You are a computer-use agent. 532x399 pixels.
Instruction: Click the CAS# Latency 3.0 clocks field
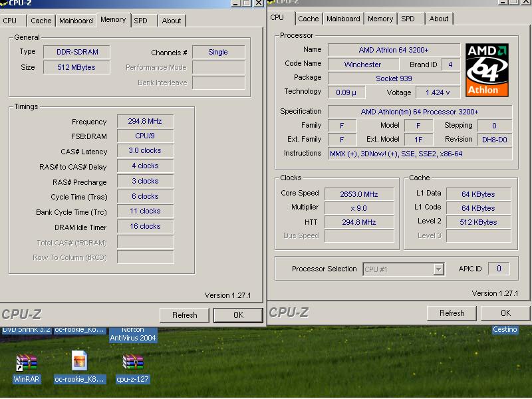pyautogui.click(x=145, y=150)
